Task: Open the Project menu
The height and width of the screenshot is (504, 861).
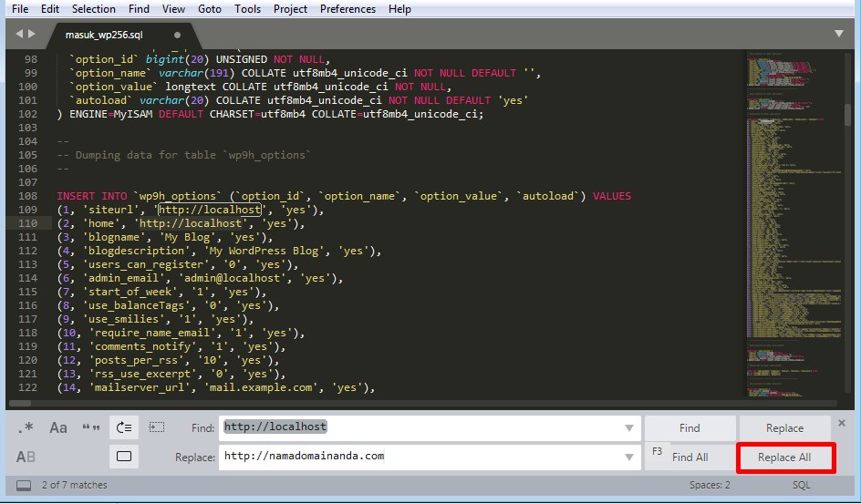Action: 290,9
